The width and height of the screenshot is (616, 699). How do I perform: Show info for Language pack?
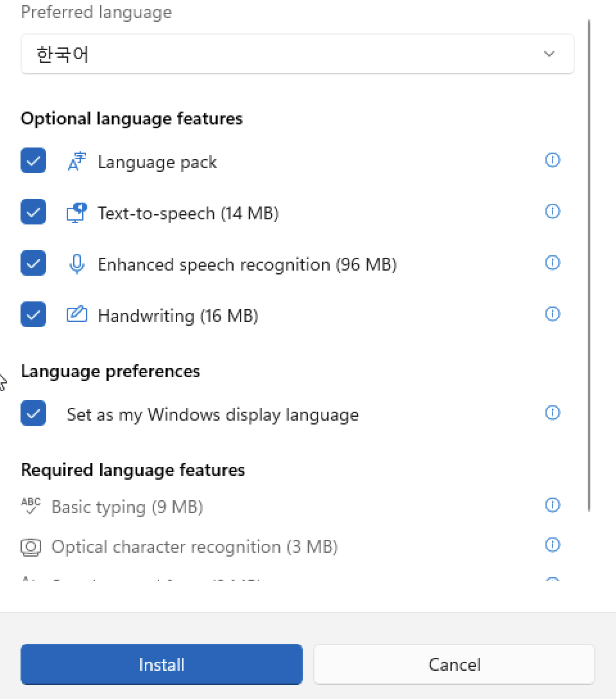(x=552, y=160)
